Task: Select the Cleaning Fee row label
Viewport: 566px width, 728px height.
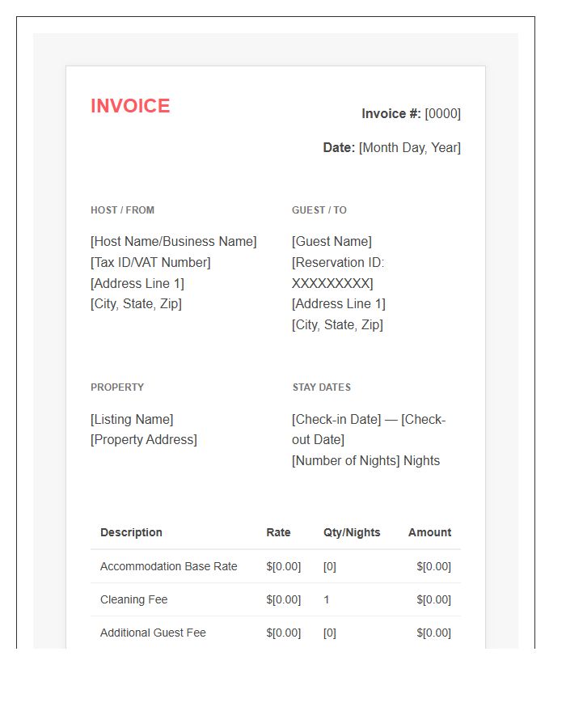Action: (133, 599)
